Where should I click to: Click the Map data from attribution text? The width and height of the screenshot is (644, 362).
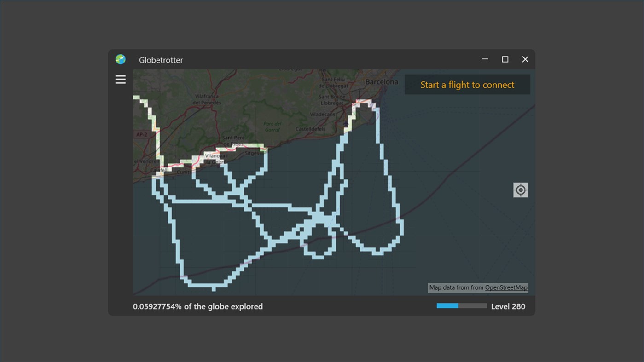(456, 287)
